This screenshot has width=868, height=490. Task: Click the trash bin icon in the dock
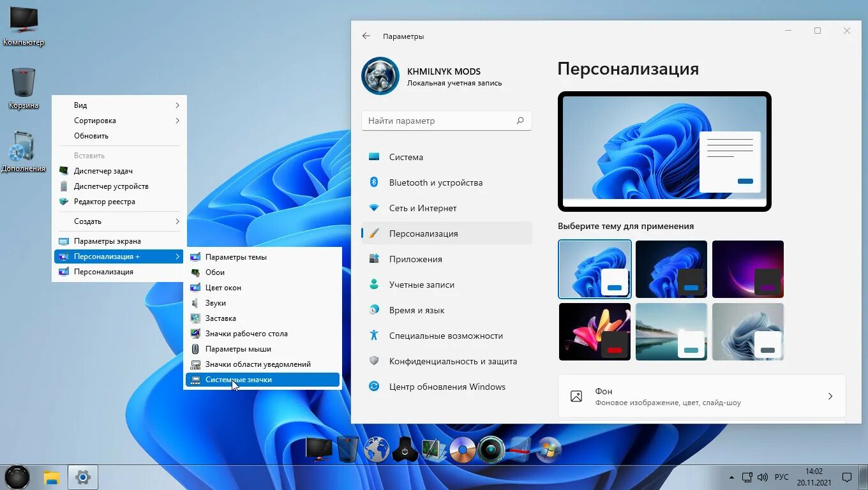348,450
